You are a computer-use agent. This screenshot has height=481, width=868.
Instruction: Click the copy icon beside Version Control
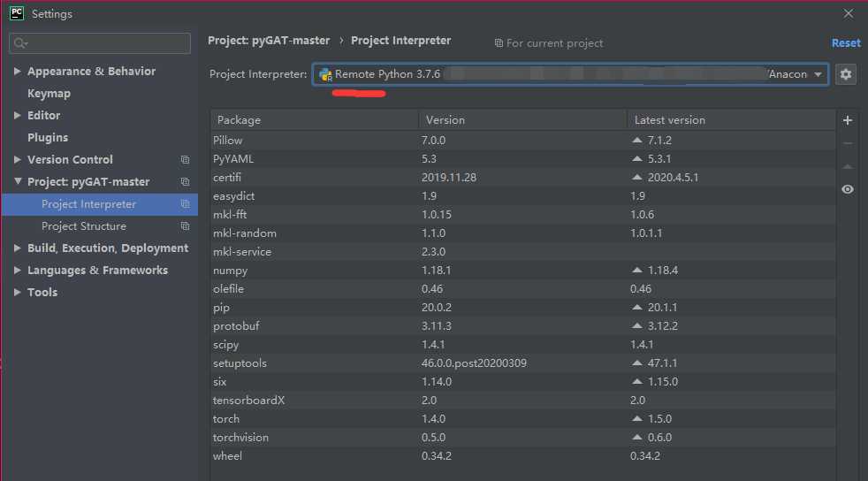point(185,160)
